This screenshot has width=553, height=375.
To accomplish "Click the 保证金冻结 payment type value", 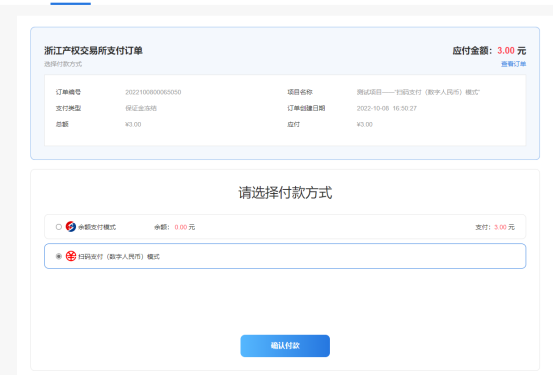I will tap(141, 108).
